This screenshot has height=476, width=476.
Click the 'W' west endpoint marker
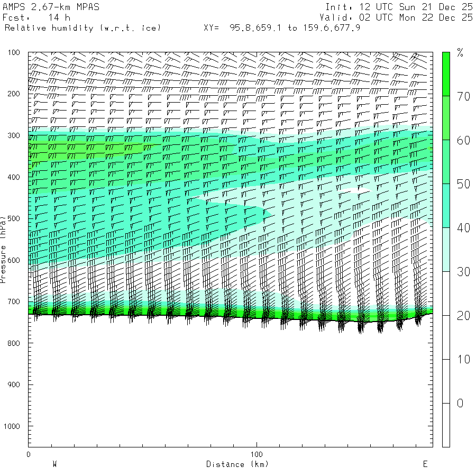click(54, 464)
